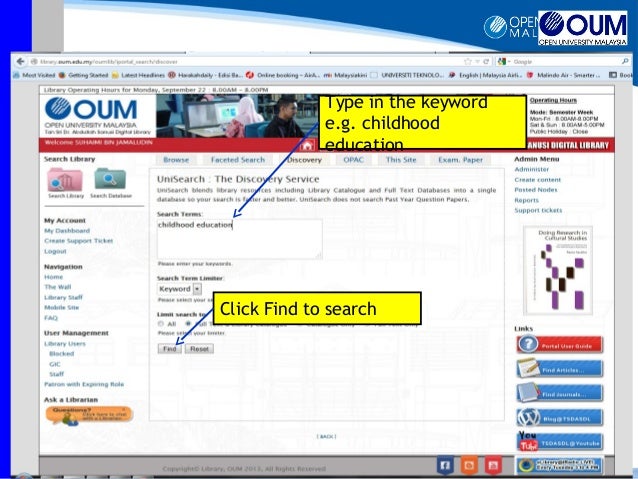This screenshot has height=479, width=638.
Task: Open My Dashboard link
Action: [67, 231]
